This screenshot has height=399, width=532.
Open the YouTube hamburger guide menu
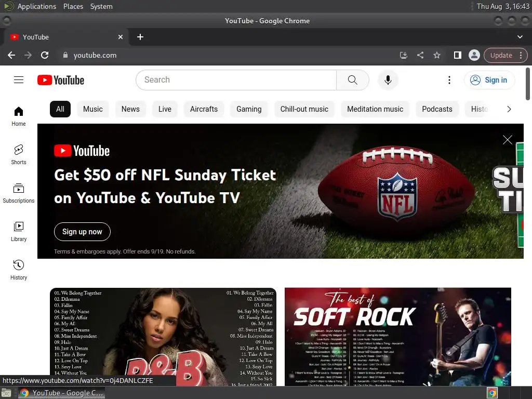click(x=19, y=79)
